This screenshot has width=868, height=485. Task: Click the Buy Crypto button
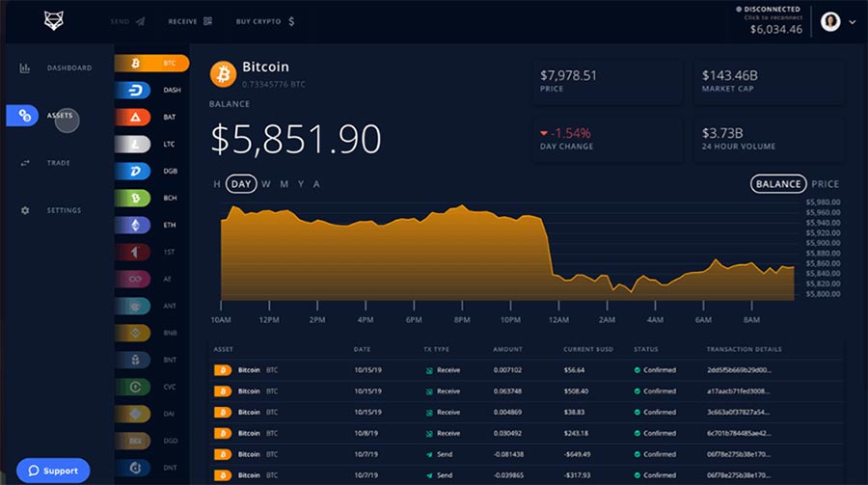265,21
